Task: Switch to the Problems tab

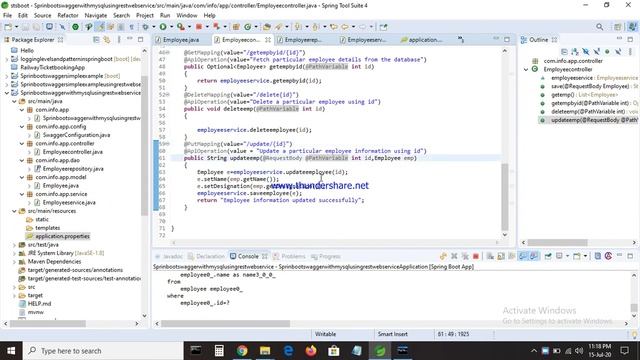Action: coord(289,256)
